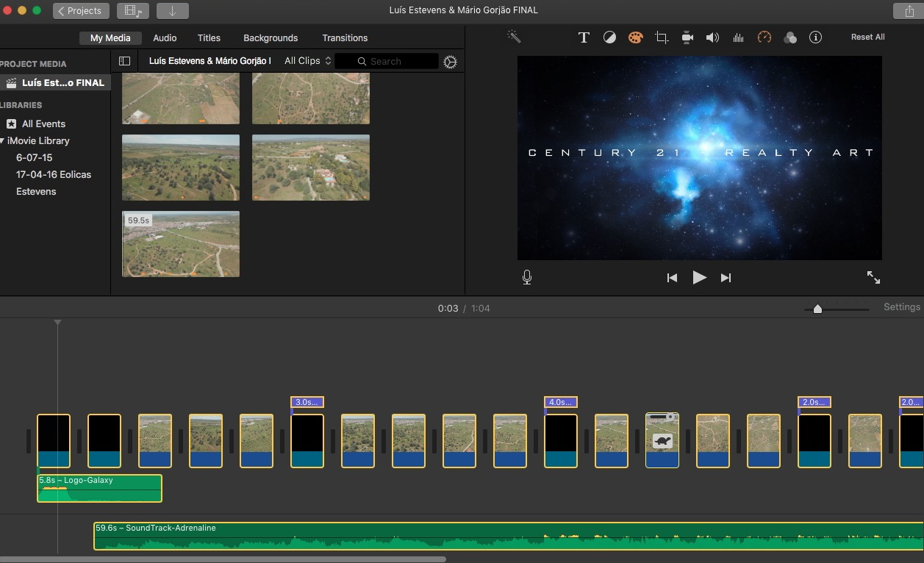Click the media and audio browser toggle icon
Viewport: 924px width, 563px height.
[x=133, y=11]
